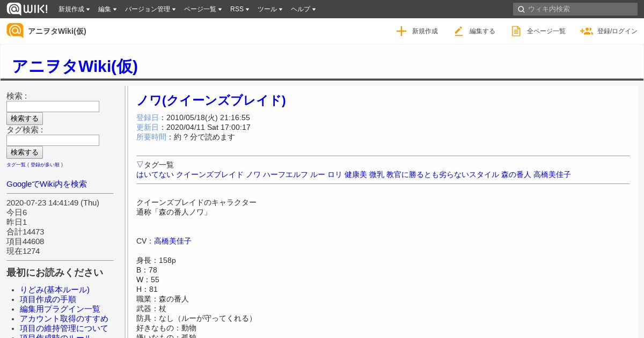The height and width of the screenshot is (338, 644).
Task: Open the 登録が多い順 link
Action: [x=45, y=165]
